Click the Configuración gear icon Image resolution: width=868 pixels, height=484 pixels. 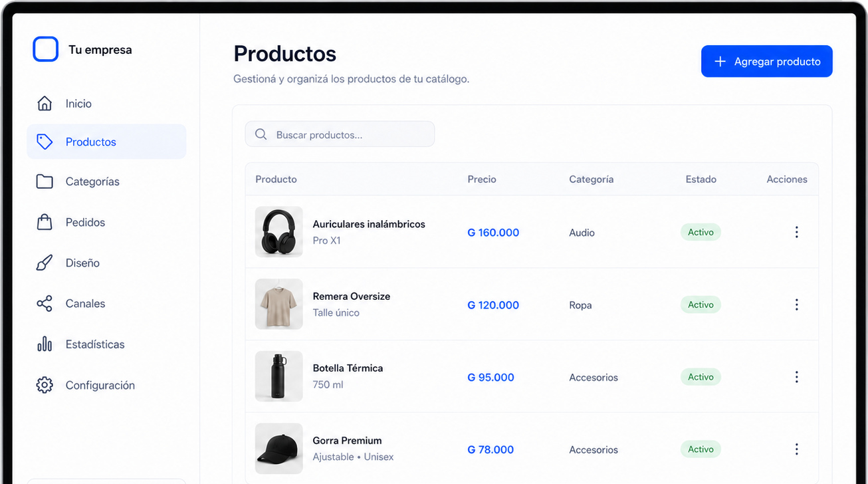[x=45, y=385]
